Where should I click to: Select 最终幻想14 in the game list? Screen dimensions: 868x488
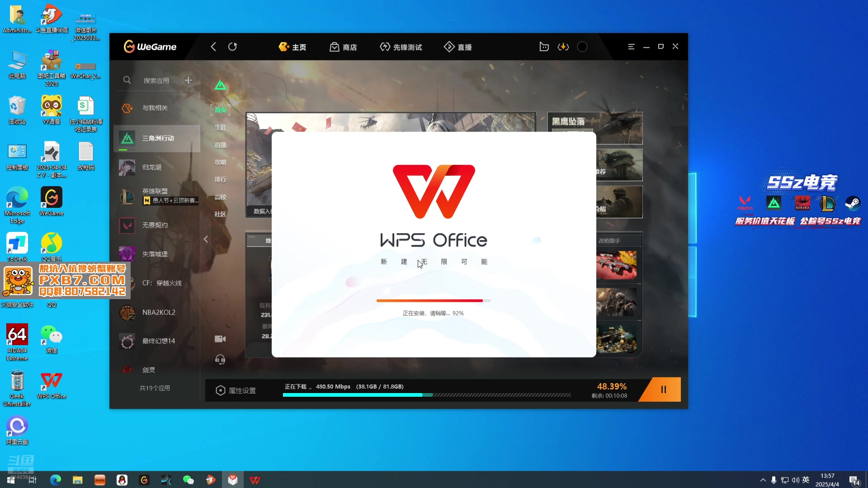(x=157, y=341)
